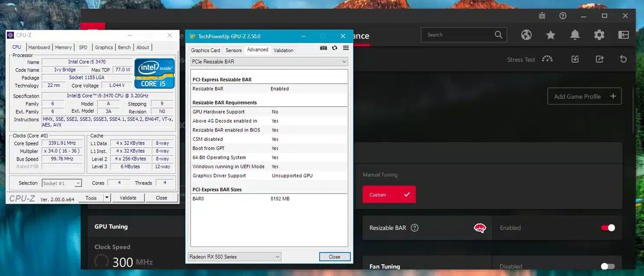Click the Bus Speed 99.76 MHz value

(x=62, y=159)
